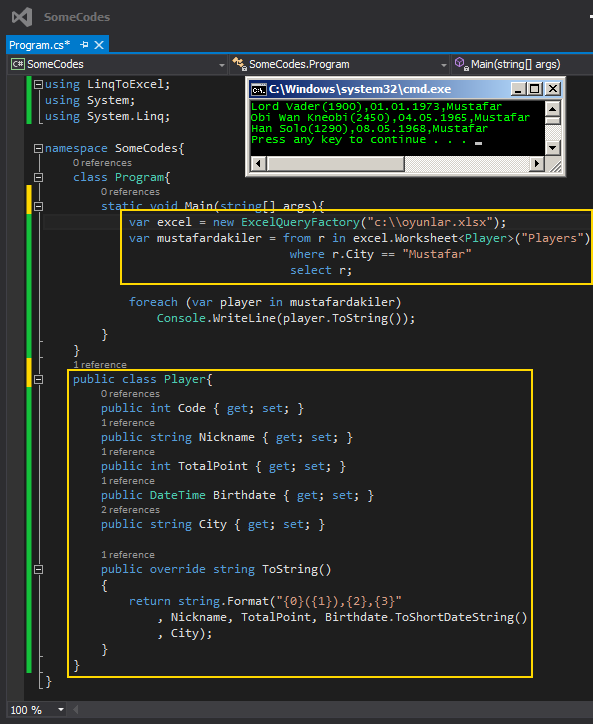
Task: Click 'ToShortDateString' in the return statement
Action: (454, 617)
